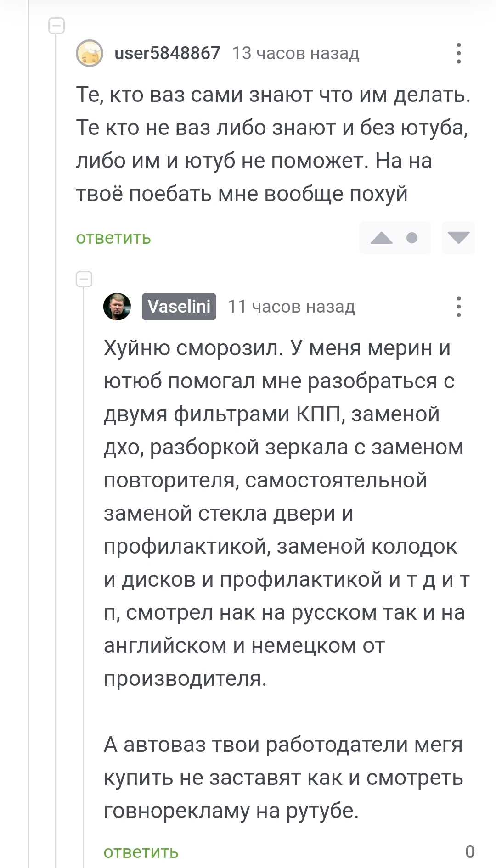
Task: Open three-dot menu on user5848867's comment
Action: point(458,53)
